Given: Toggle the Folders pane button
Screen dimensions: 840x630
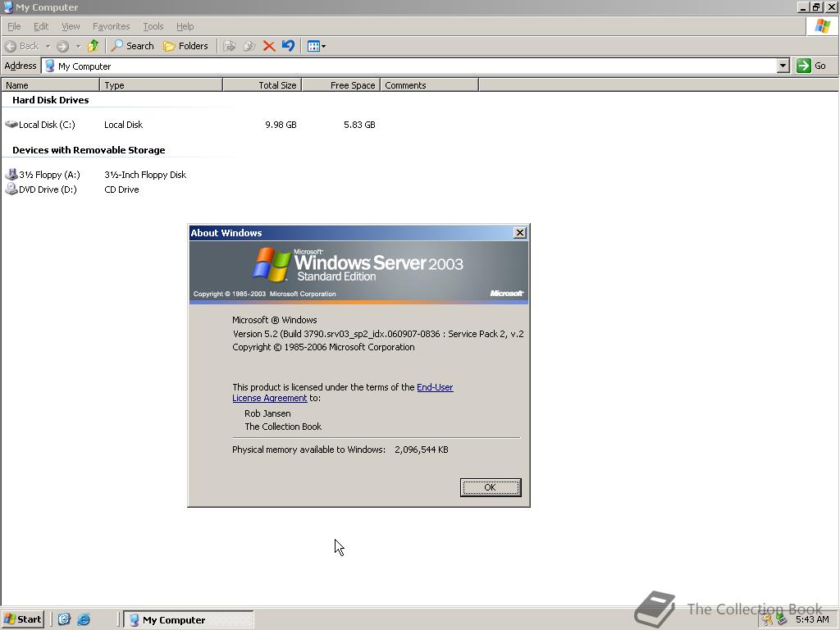Looking at the screenshot, I should [186, 46].
